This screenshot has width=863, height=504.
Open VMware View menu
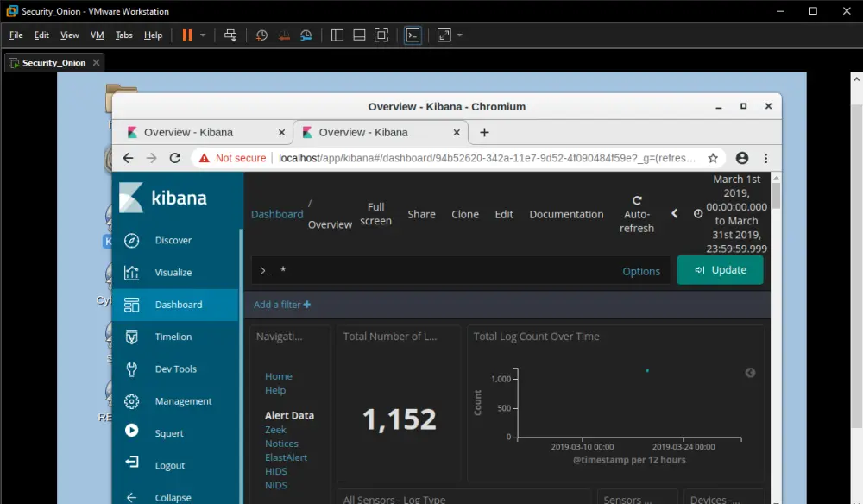tap(69, 35)
